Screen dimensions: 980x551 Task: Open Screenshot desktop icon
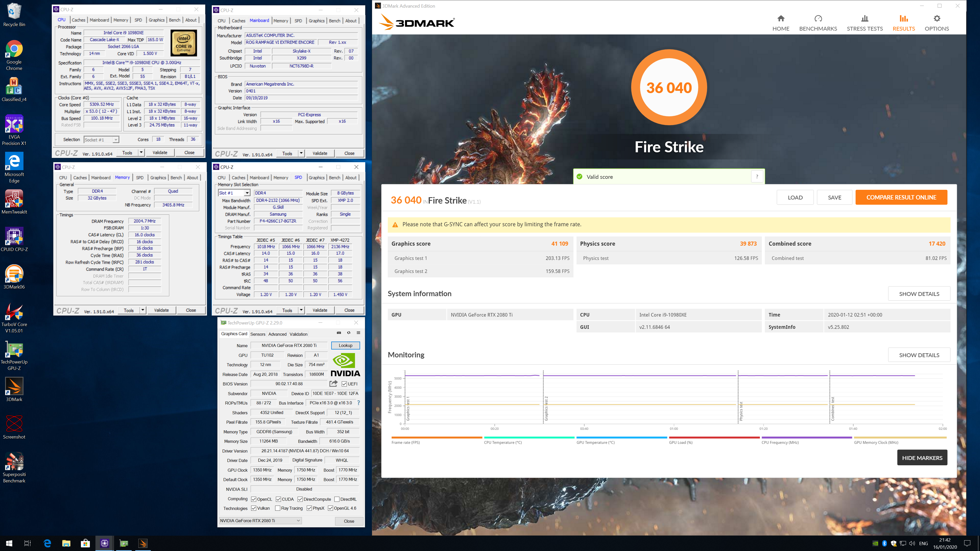(x=14, y=427)
